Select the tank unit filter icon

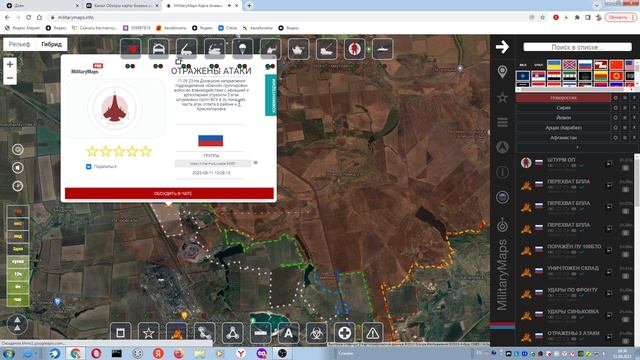click(298, 49)
